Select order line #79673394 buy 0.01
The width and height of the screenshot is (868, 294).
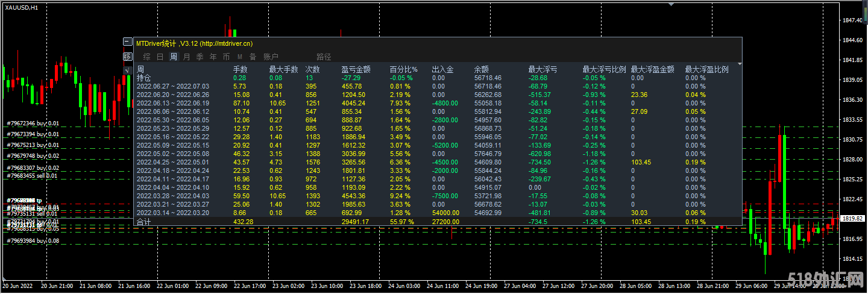point(33,134)
